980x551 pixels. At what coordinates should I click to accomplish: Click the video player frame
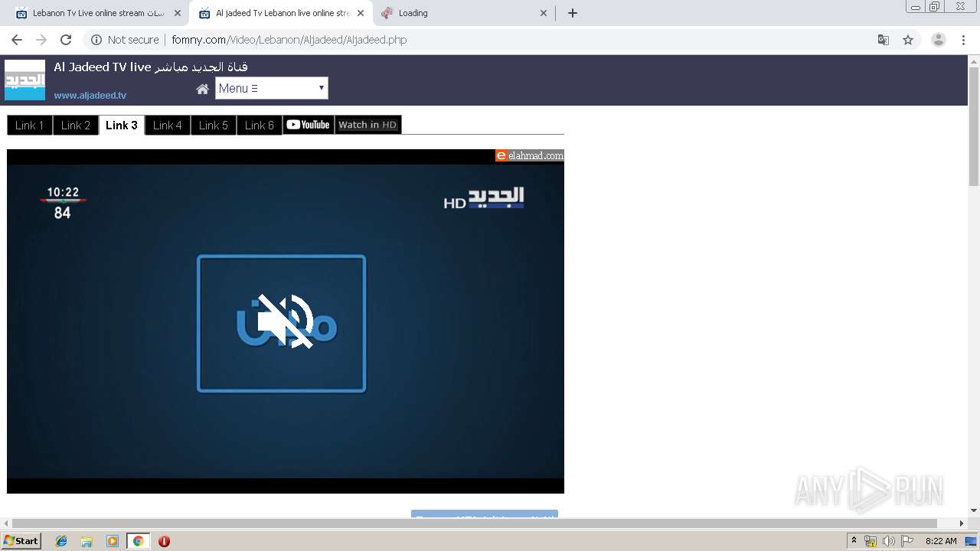point(286,321)
